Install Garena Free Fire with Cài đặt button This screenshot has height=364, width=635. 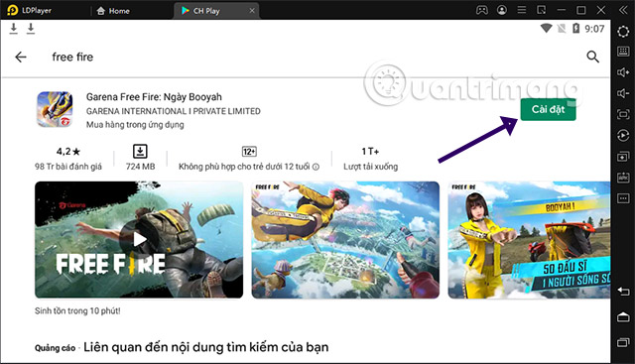(x=548, y=109)
